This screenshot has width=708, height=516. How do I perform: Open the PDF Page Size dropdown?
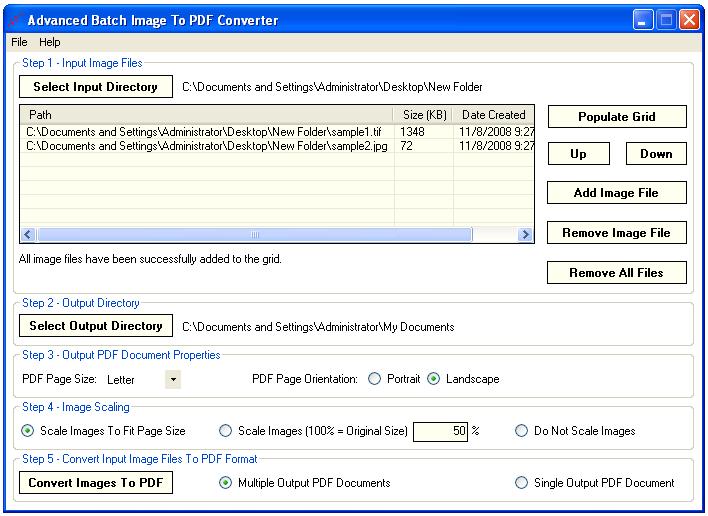(x=173, y=379)
